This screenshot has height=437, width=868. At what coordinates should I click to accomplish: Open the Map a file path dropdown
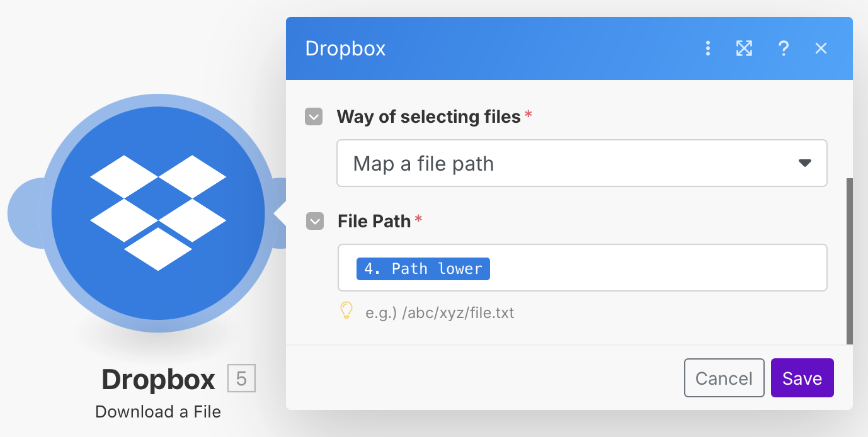581,164
